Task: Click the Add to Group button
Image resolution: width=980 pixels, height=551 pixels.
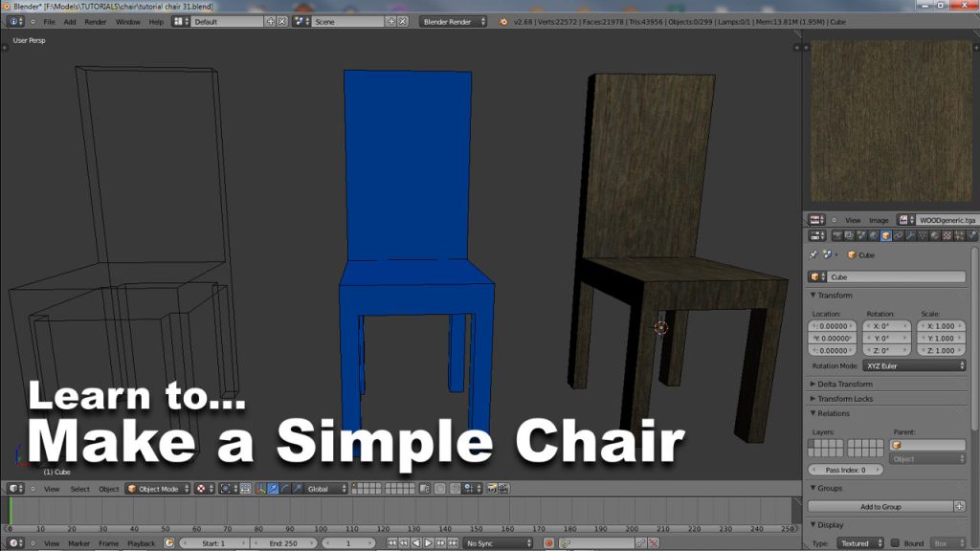Action: point(882,505)
